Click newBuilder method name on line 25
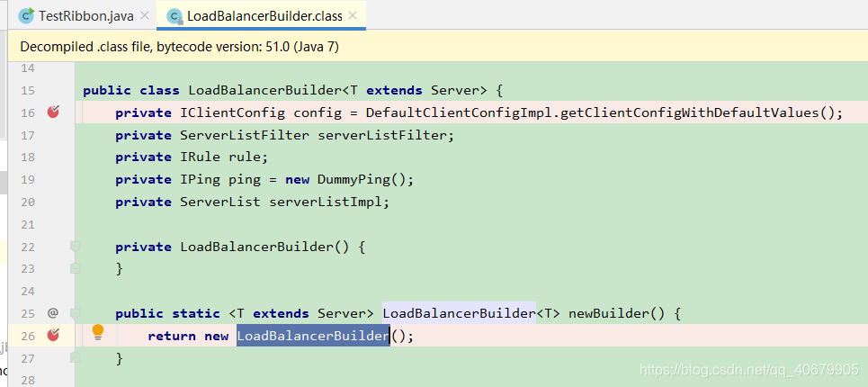 [x=609, y=313]
